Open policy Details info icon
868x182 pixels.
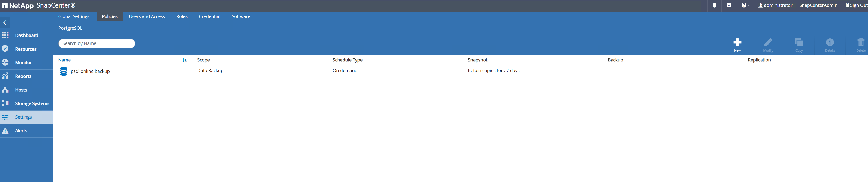830,43
